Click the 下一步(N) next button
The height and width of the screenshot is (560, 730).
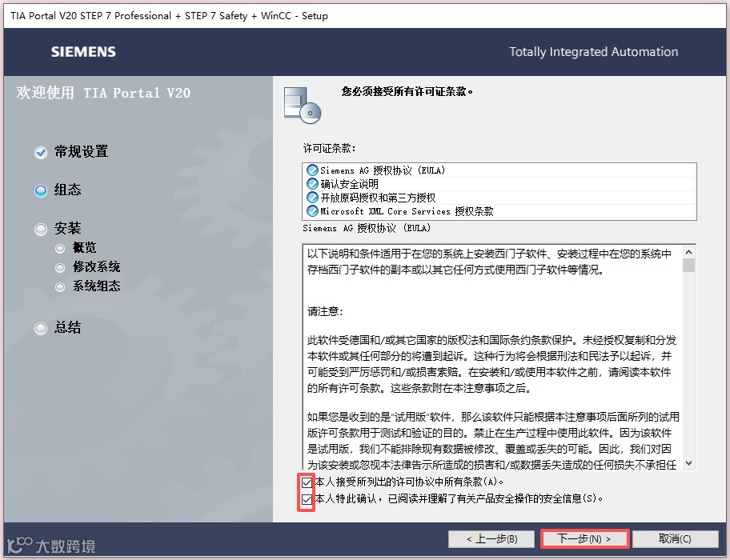pos(584,538)
